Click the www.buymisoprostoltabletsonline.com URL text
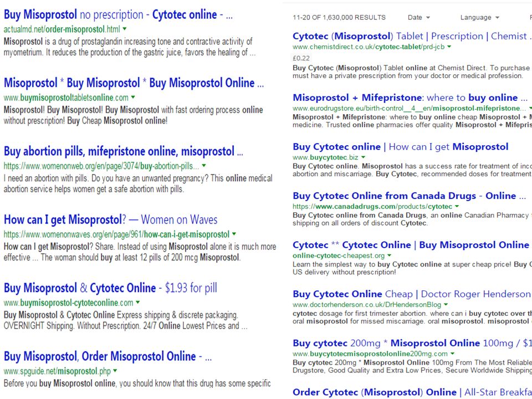The image size is (532, 399). coord(66,98)
